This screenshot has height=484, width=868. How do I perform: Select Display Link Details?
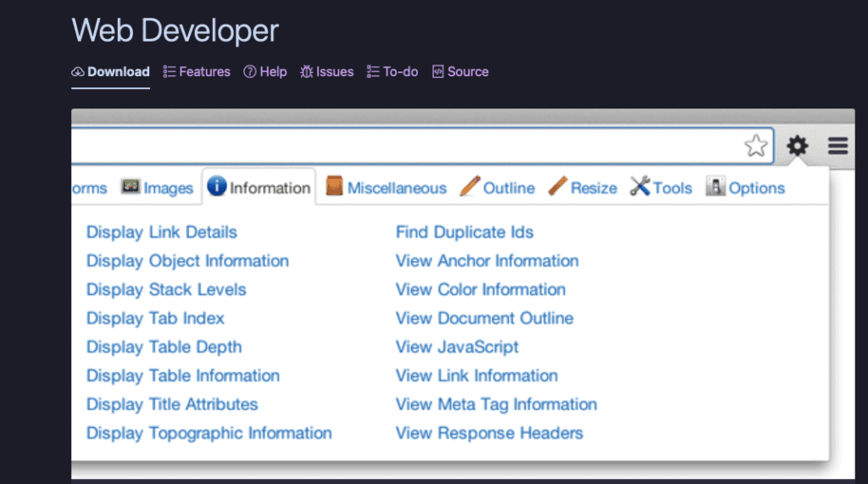162,232
